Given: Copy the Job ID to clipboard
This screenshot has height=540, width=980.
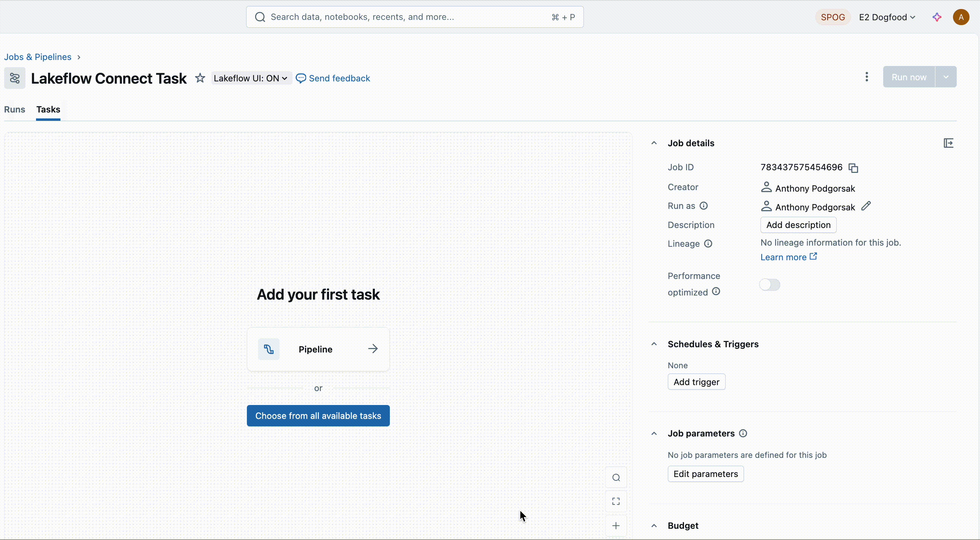Looking at the screenshot, I should (853, 168).
